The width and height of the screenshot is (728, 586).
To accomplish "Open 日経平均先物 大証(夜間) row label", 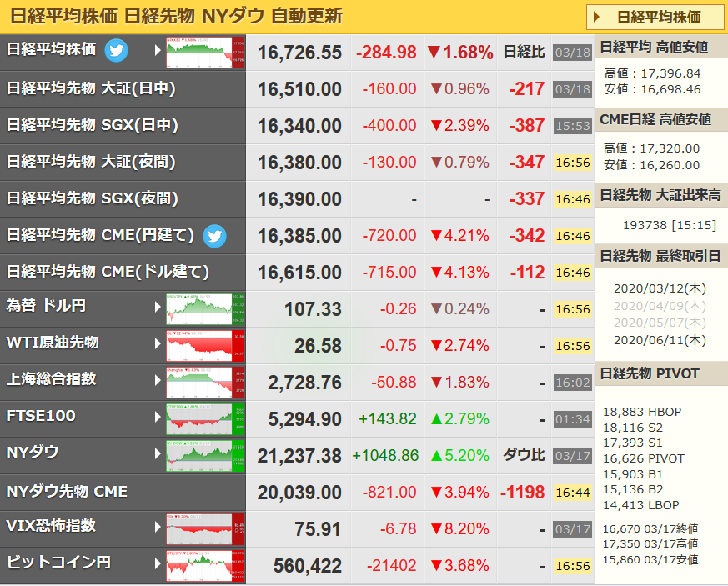I will pyautogui.click(x=91, y=162).
